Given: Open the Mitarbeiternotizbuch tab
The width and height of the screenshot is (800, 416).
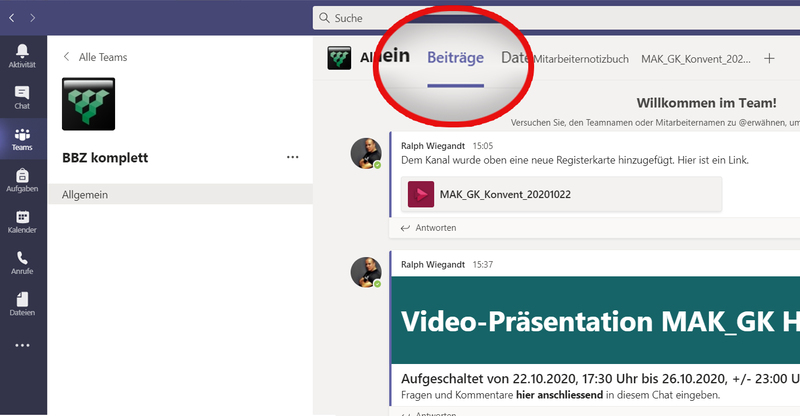Looking at the screenshot, I should 581,59.
